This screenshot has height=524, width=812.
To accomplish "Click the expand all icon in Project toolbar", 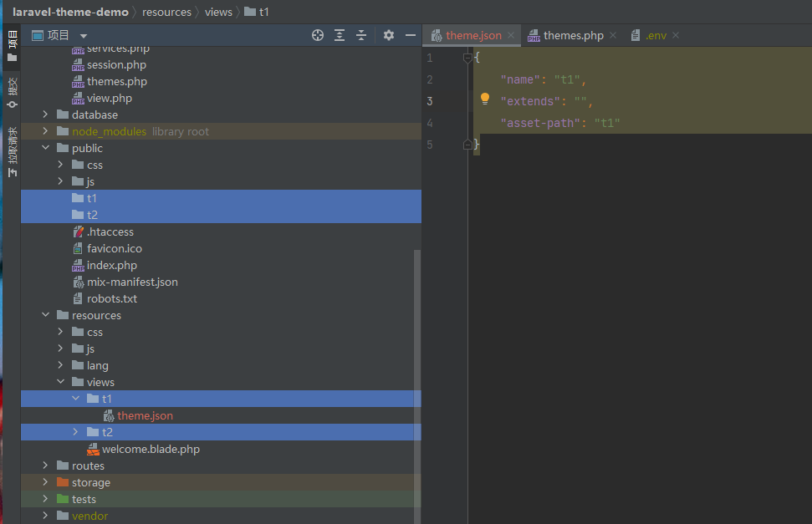I will click(340, 35).
